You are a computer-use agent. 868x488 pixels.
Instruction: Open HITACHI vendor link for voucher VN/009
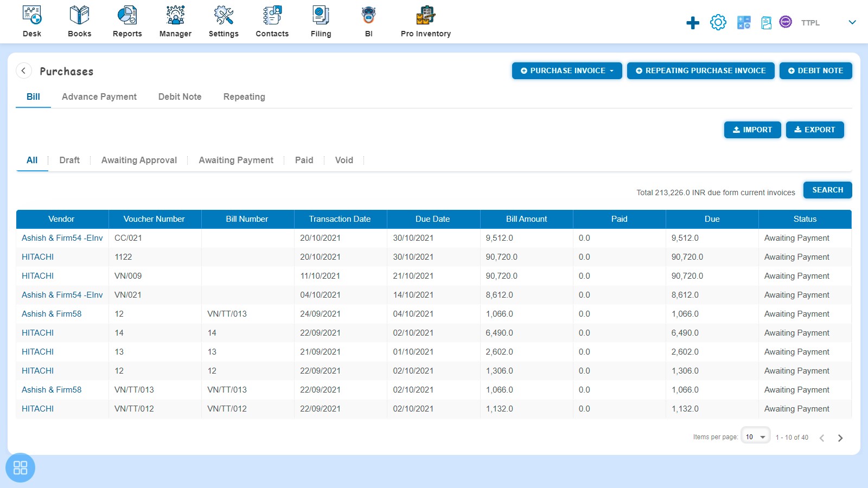click(x=37, y=276)
